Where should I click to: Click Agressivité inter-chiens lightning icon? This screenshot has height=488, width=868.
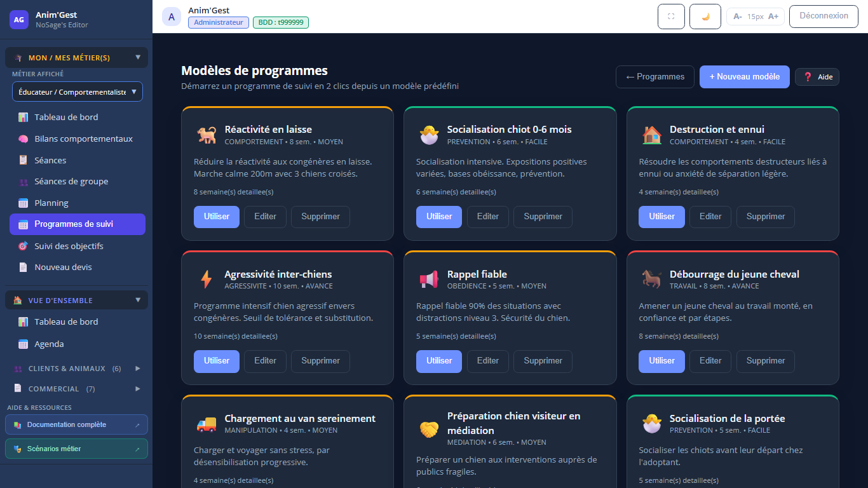[206, 280]
